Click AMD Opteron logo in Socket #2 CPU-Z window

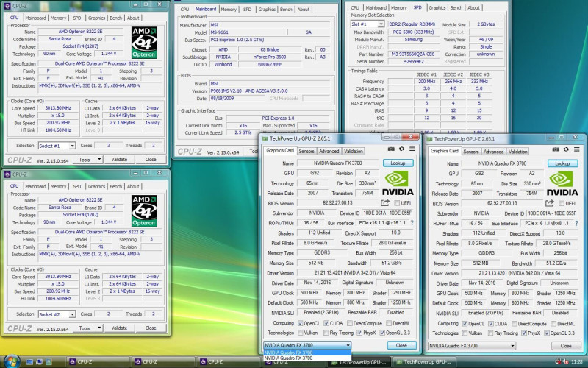coord(144,211)
